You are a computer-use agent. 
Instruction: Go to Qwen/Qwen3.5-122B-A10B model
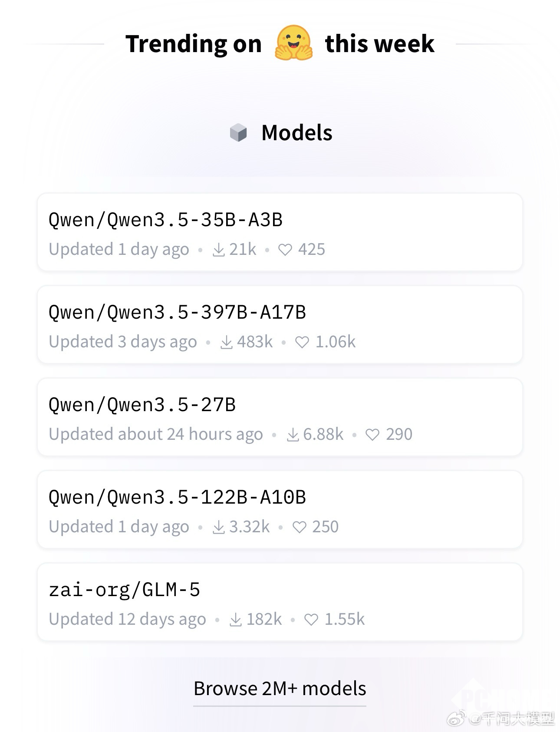pos(177,497)
